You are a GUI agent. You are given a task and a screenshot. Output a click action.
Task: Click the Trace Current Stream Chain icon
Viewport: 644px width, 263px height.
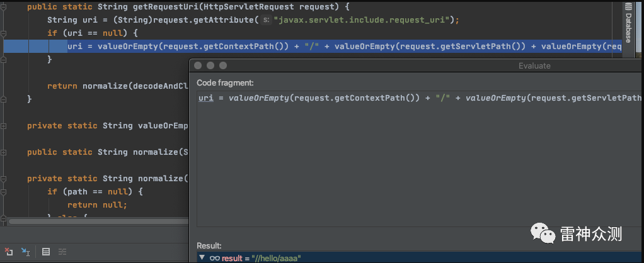[x=62, y=252]
